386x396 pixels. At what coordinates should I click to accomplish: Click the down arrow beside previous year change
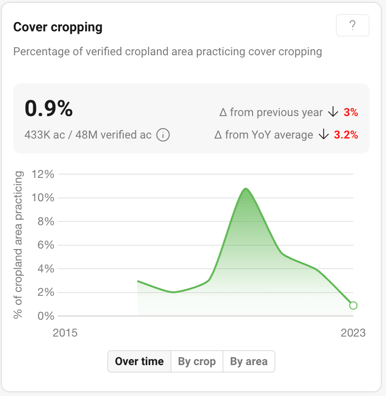[x=333, y=112]
